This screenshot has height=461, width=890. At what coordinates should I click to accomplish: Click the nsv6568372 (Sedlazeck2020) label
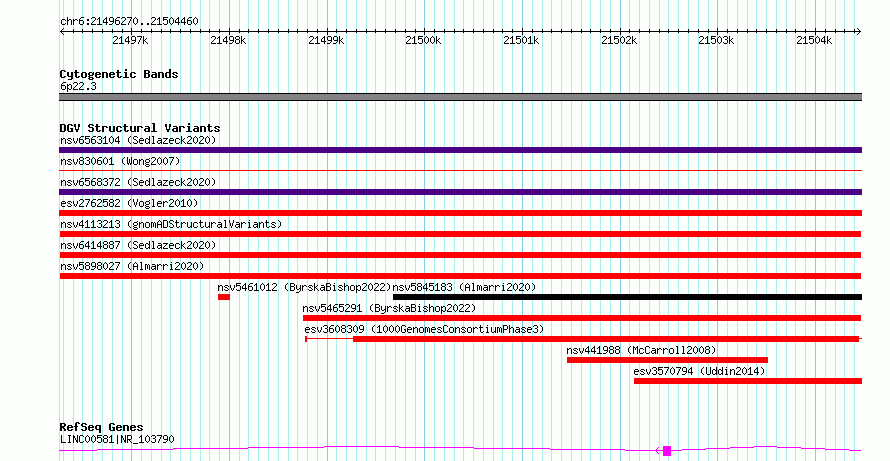tap(138, 182)
